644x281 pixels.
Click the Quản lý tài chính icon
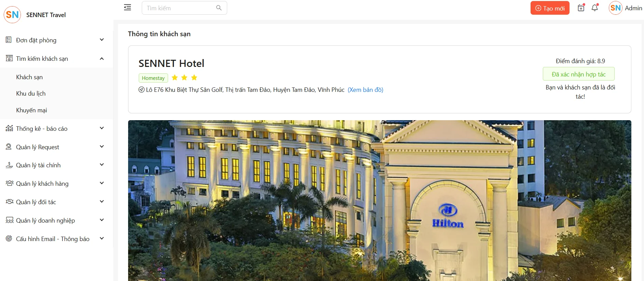(9, 165)
